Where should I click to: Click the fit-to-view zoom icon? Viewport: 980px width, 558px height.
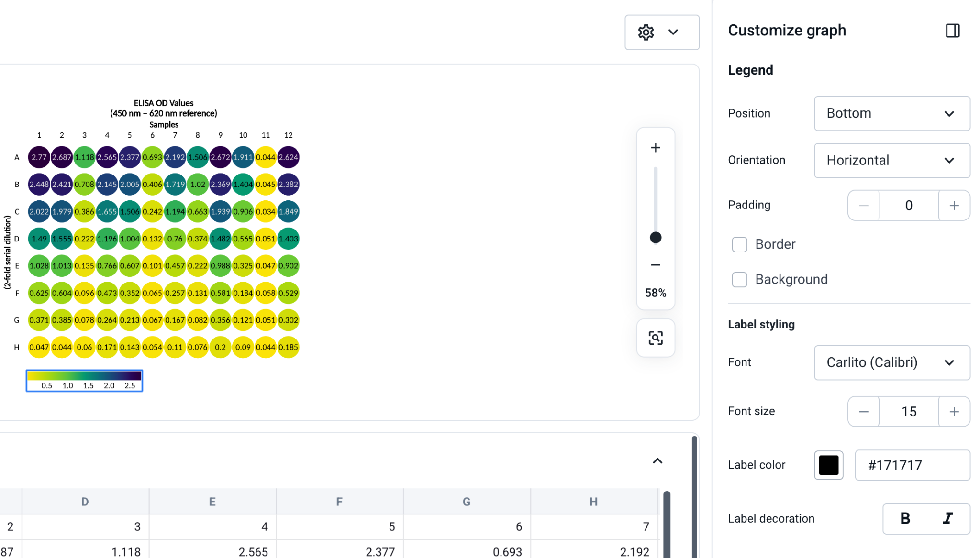656,338
